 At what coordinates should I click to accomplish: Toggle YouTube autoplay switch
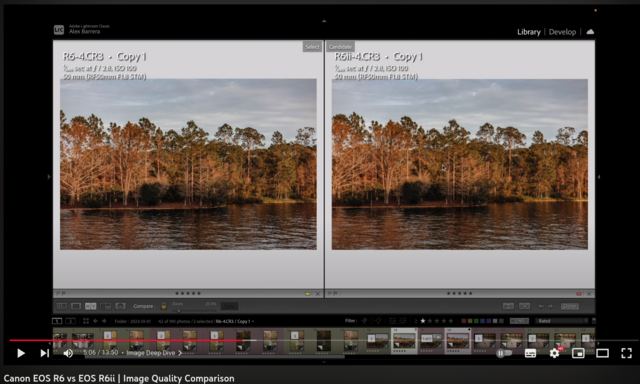[503, 353]
